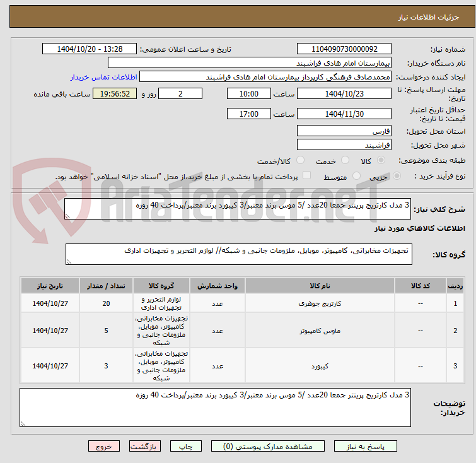Screen dimensions: 476x463
Task: Select the خدمت radio button
Action: click(345, 160)
